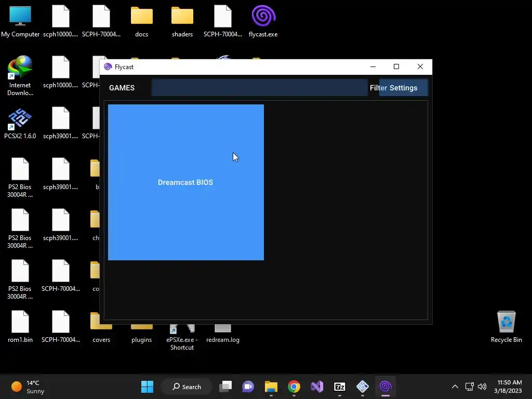Select the Internet Download Manager shortcut
The width and height of the screenshot is (532, 399).
(20, 76)
